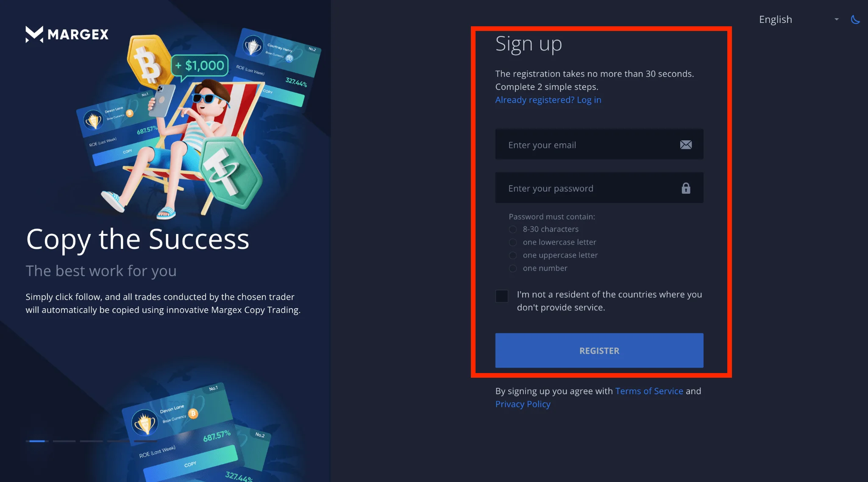Click the Privacy Policy link
The image size is (868, 482).
click(x=523, y=404)
